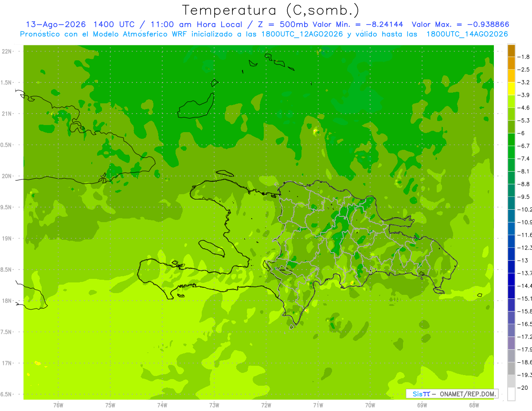532x411 pixels.
Task: Click the '76W' longitude label
Action: coord(58,405)
